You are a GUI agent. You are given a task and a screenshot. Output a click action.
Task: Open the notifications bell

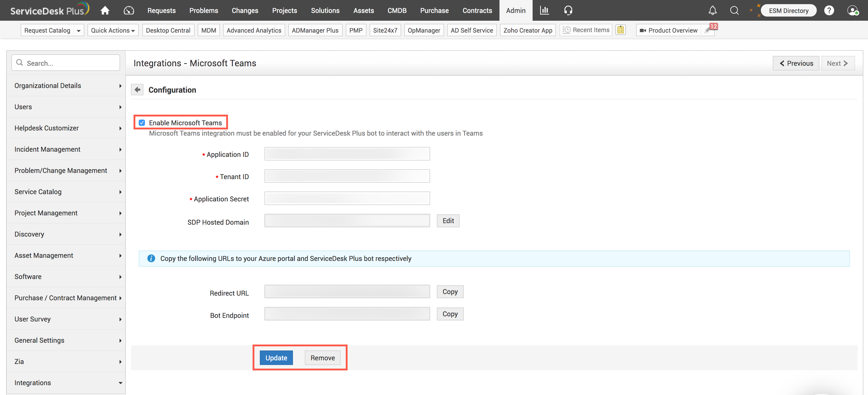tap(712, 10)
